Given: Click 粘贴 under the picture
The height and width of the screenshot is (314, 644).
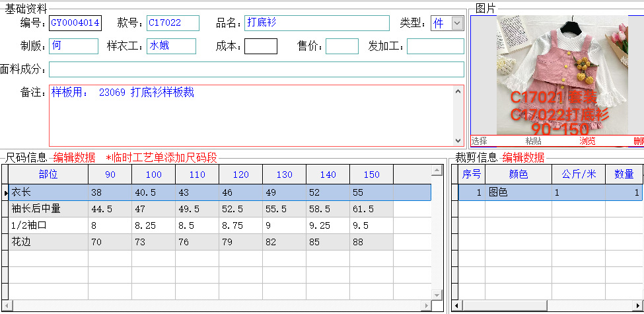Looking at the screenshot, I should click(533, 141).
